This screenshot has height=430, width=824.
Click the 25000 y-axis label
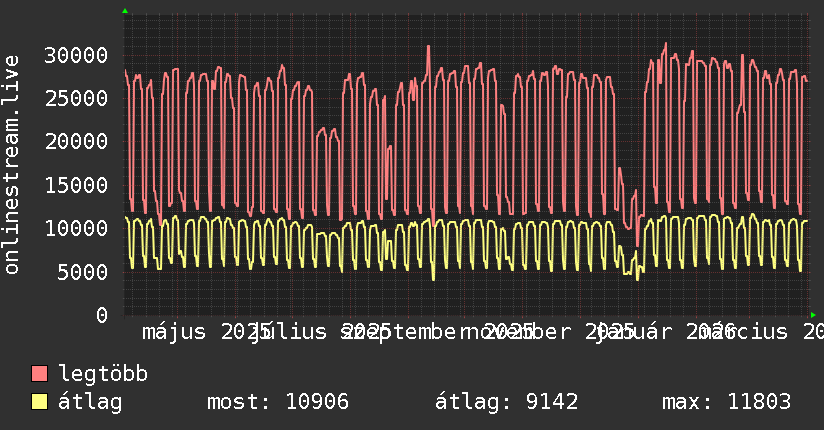(76, 98)
